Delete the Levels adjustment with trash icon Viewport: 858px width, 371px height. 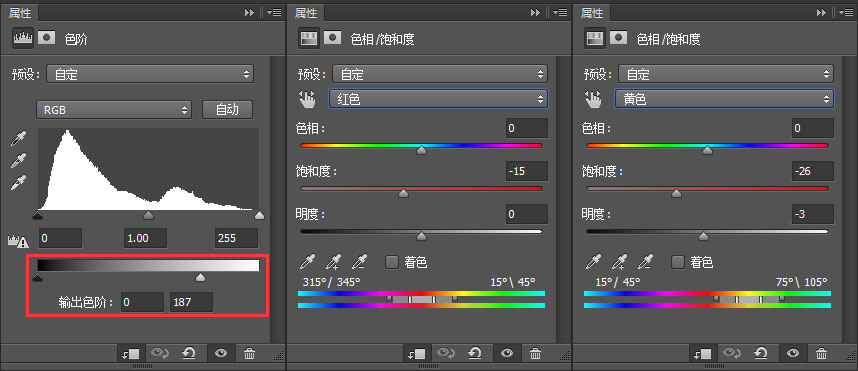tap(250, 353)
